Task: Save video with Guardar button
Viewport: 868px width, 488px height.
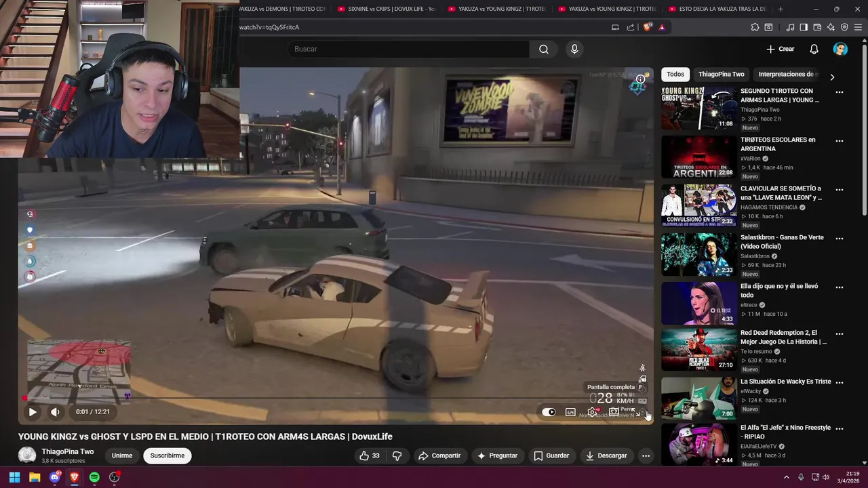Action: [551, 455]
